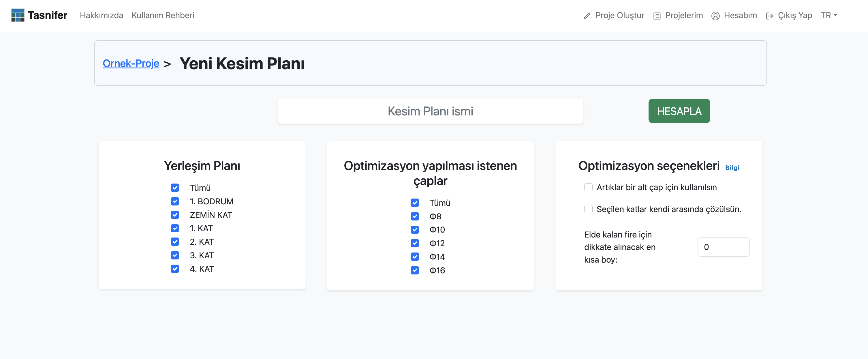Uncheck the 1. BODRUM checkbox
The width and height of the screenshot is (868, 359).
pyautogui.click(x=175, y=201)
